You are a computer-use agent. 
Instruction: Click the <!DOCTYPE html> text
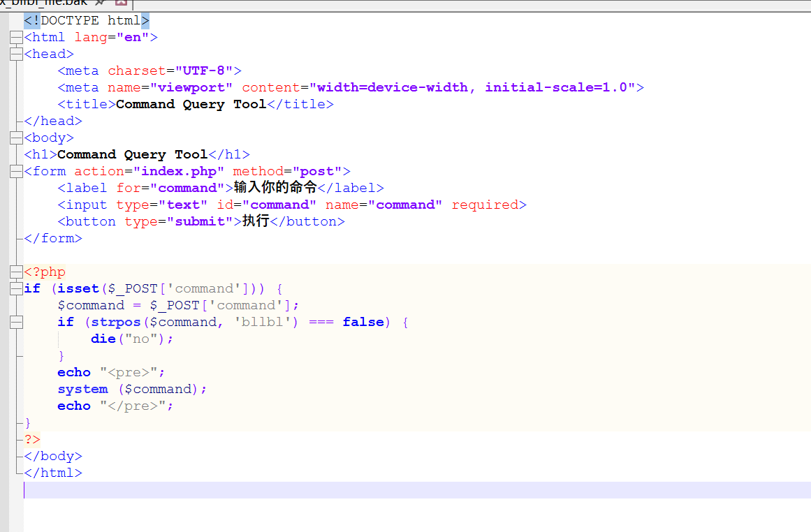[x=87, y=21]
